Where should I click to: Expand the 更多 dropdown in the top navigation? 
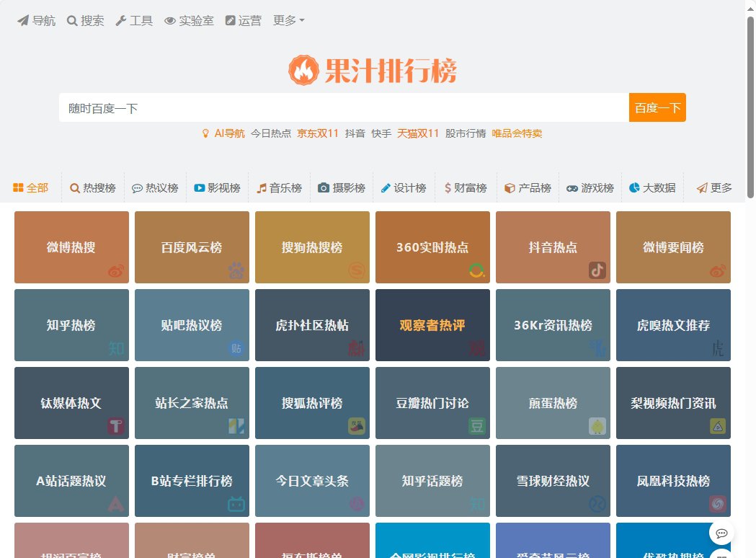[288, 20]
